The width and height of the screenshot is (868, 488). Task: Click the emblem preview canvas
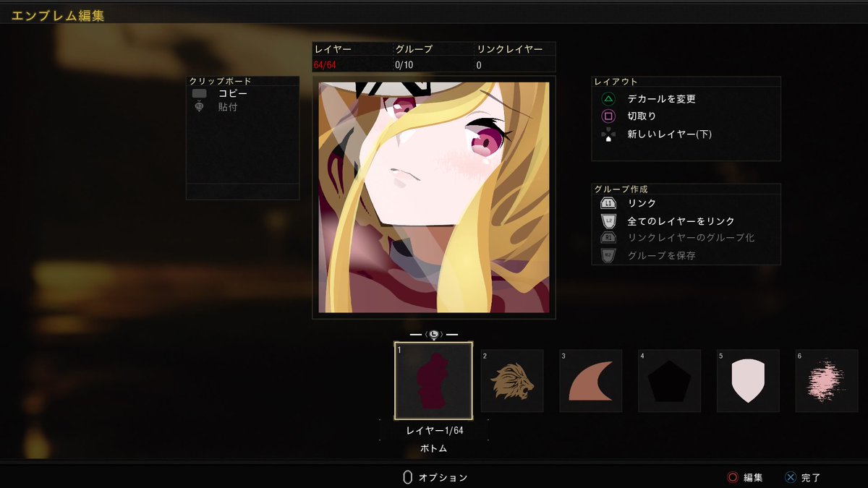coord(434,197)
